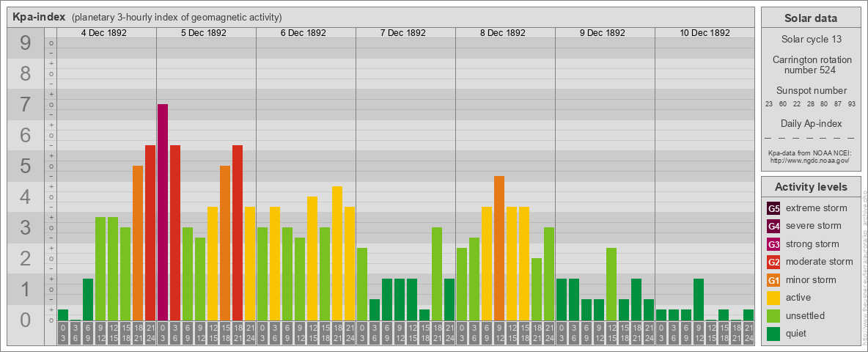The width and height of the screenshot is (868, 352).
Task: Click the y-axis label 0
Action: coord(26,320)
